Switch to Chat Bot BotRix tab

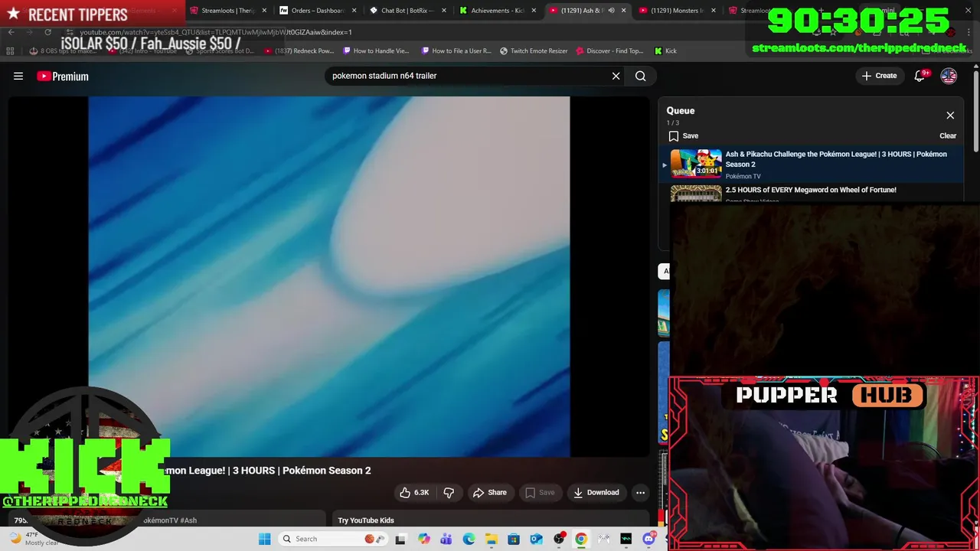408,11
